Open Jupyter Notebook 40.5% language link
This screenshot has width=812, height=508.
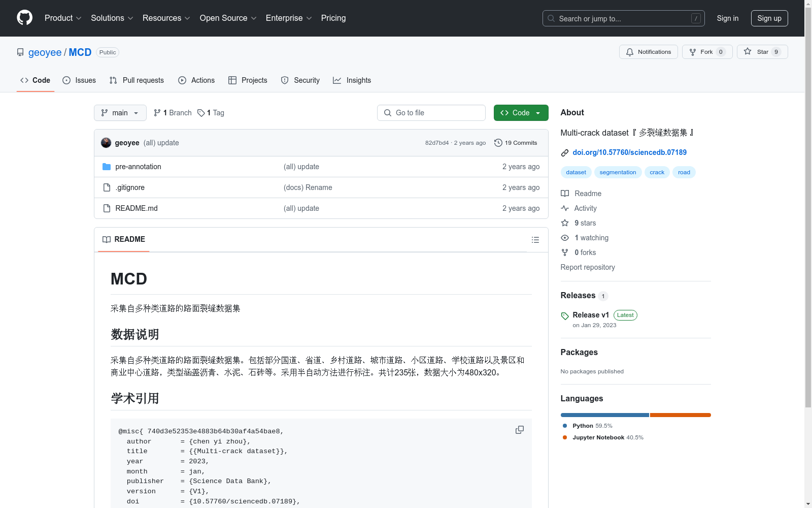click(x=603, y=437)
